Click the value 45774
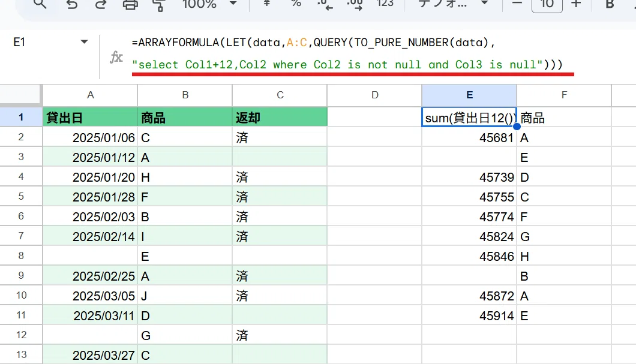636x364 pixels. (x=496, y=217)
